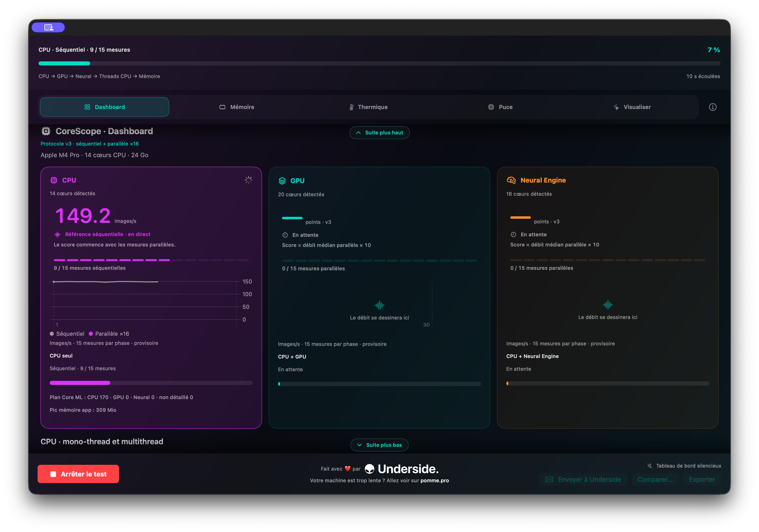Click Suite plus haut button
The width and height of the screenshot is (759, 532).
tap(379, 133)
